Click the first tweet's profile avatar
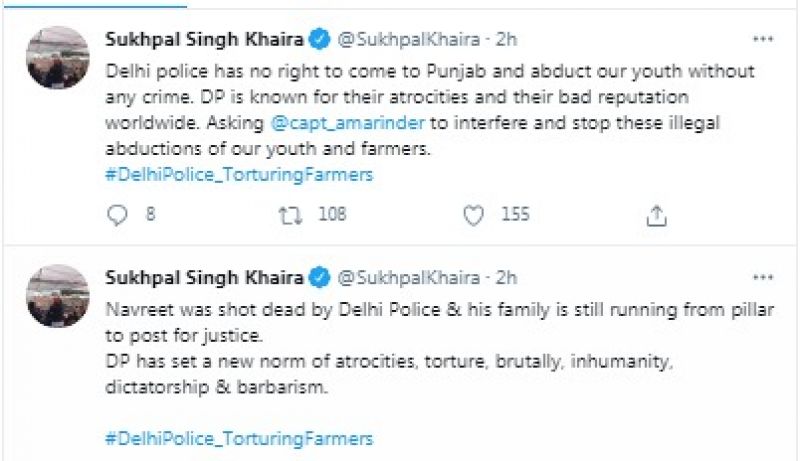The image size is (800, 461). pyautogui.click(x=57, y=56)
